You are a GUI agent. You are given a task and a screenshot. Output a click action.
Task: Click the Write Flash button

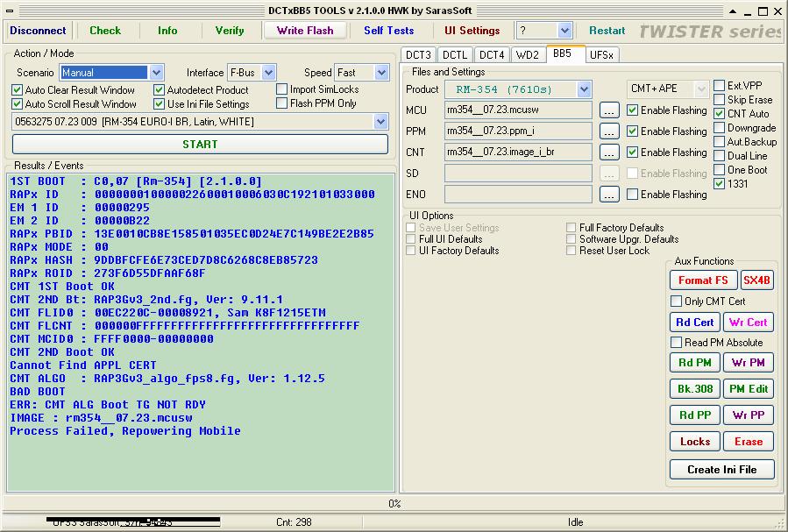click(305, 31)
